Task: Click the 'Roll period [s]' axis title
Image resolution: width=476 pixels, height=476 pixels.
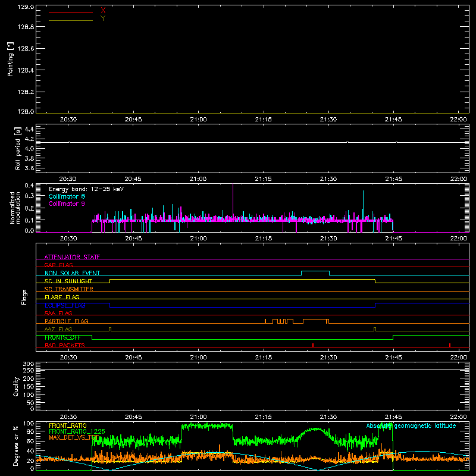Action: point(18,148)
